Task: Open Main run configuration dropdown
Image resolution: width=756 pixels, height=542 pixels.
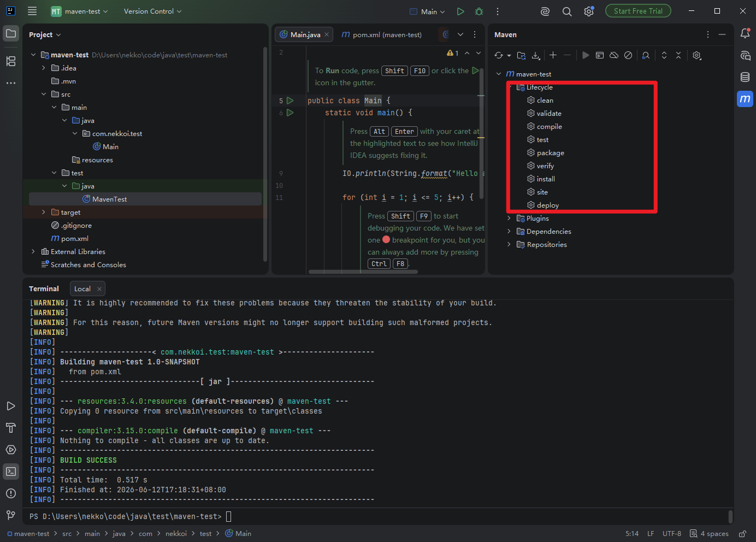Action: coord(428,11)
